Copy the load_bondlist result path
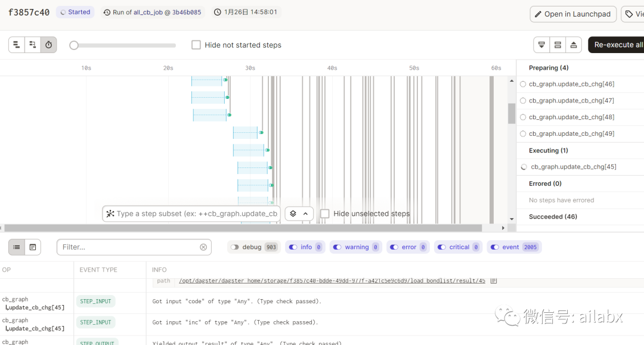This screenshot has width=644, height=345. coord(494,281)
